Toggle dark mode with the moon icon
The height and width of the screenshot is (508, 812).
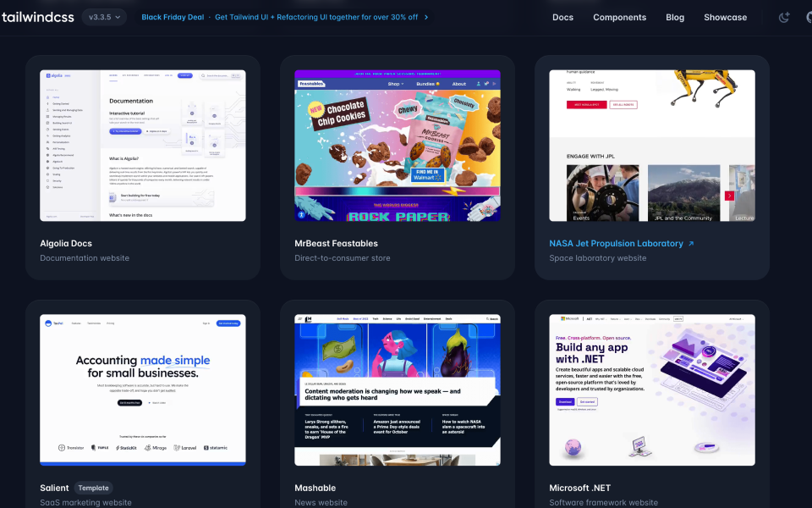(x=784, y=17)
